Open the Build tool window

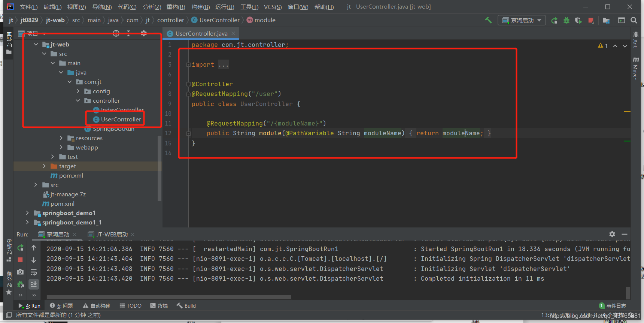186,306
